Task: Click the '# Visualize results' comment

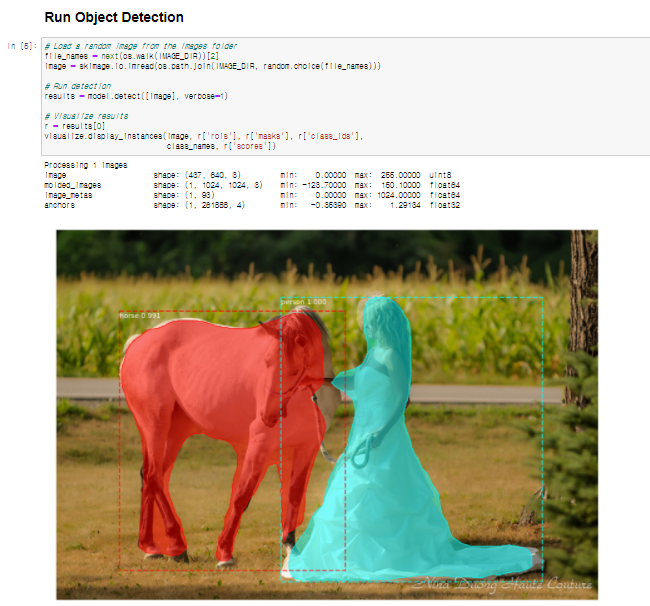Action: (87, 116)
